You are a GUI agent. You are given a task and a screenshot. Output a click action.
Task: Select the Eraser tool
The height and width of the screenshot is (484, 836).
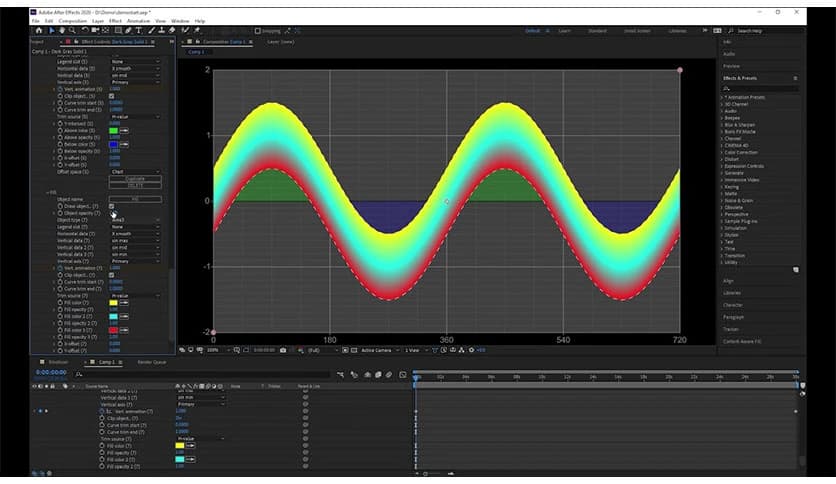click(x=172, y=30)
